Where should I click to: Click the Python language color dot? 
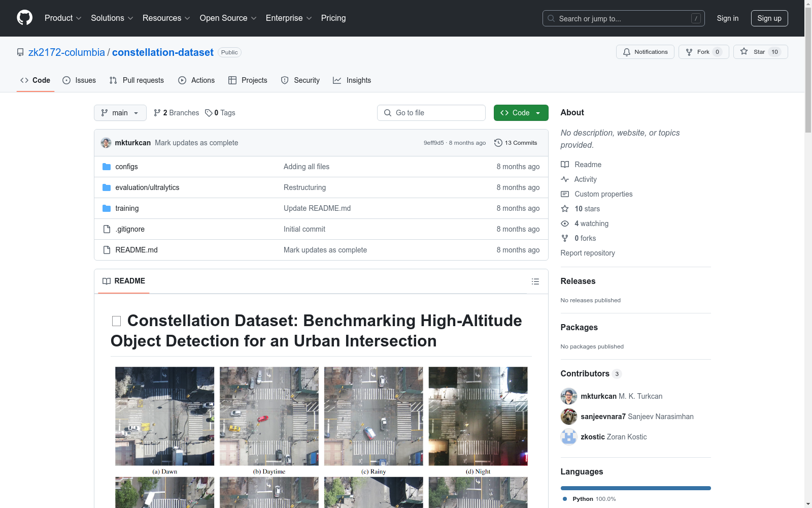coord(565,499)
